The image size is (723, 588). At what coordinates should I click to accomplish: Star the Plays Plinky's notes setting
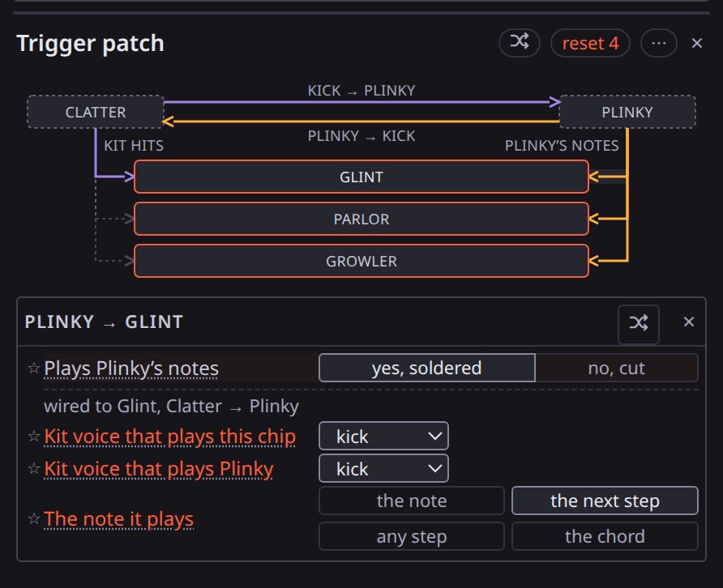(x=34, y=368)
